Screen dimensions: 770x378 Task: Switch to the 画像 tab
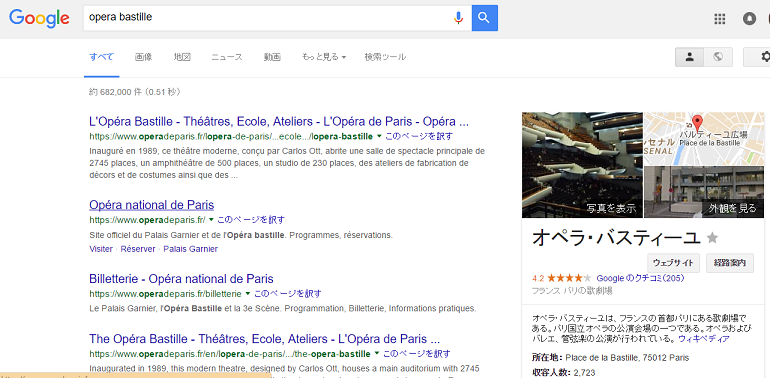143,57
